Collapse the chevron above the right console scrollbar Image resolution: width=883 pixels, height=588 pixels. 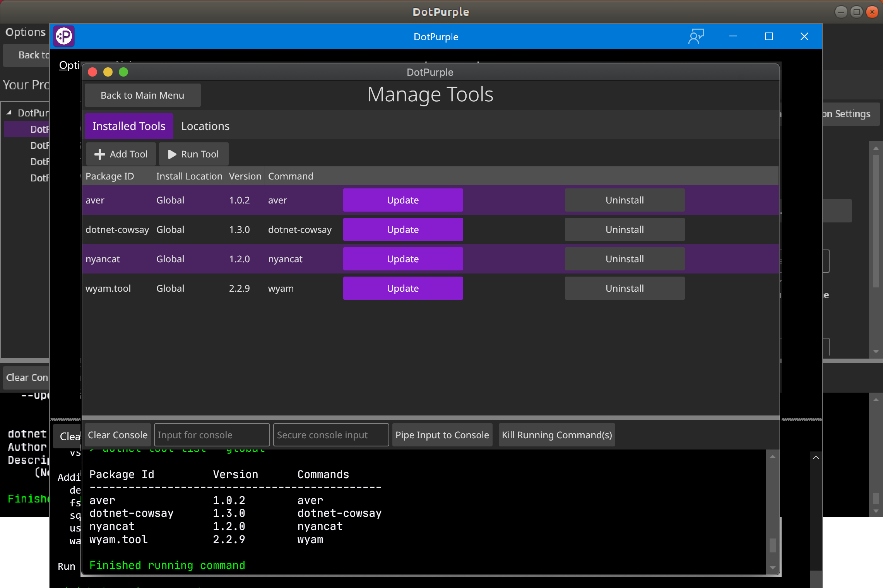(816, 458)
